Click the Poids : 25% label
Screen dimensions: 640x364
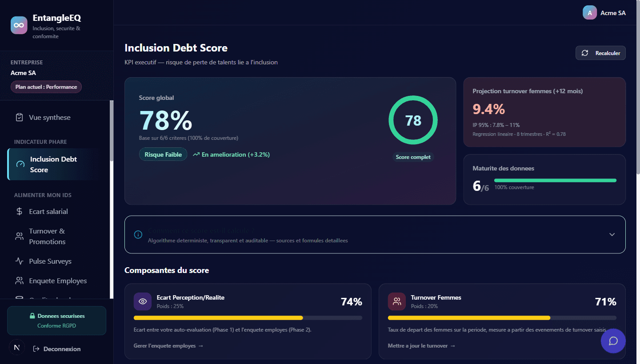(x=170, y=306)
